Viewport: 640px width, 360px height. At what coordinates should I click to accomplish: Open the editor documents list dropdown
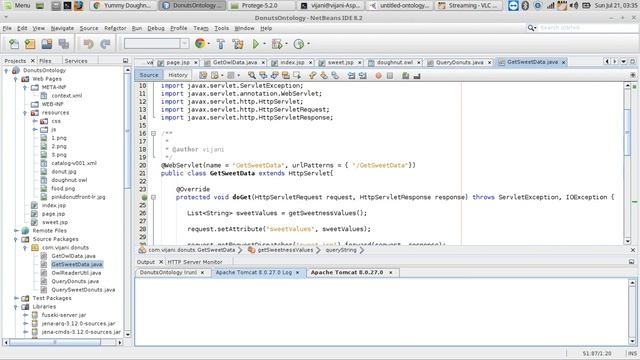pyautogui.click(x=624, y=62)
